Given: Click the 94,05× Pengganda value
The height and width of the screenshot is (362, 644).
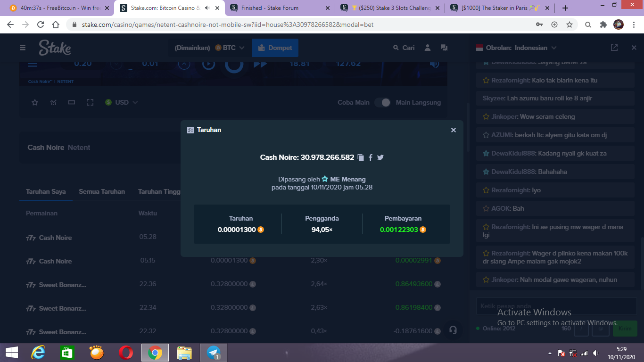Looking at the screenshot, I should 322,230.
